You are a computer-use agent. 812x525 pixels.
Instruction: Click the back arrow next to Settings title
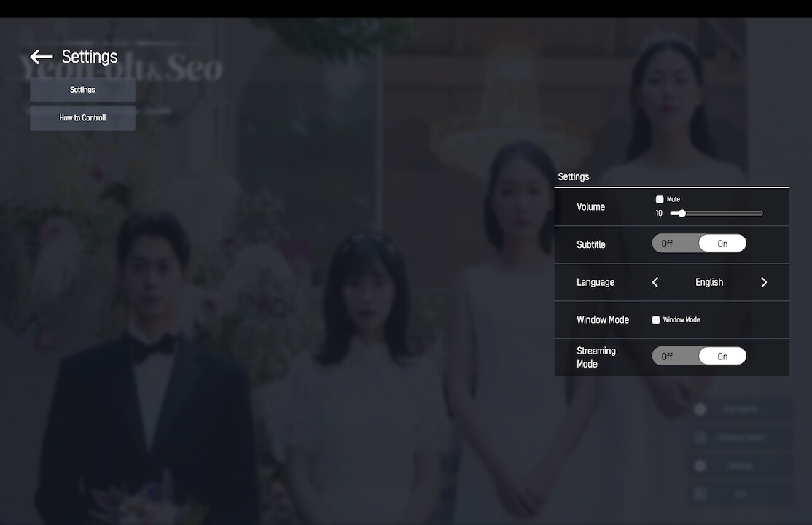coord(41,56)
